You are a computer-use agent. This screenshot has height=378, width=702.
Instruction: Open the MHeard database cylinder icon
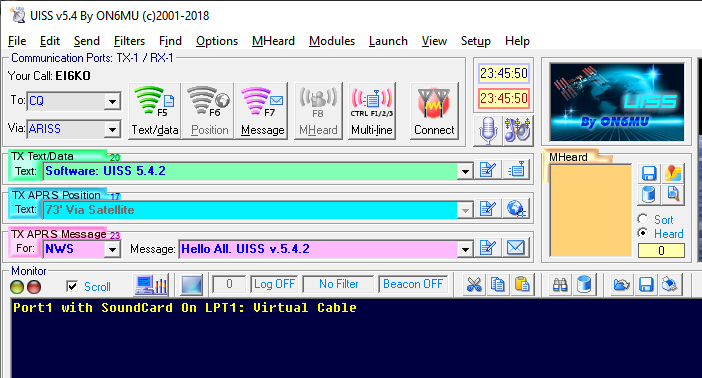pos(649,194)
